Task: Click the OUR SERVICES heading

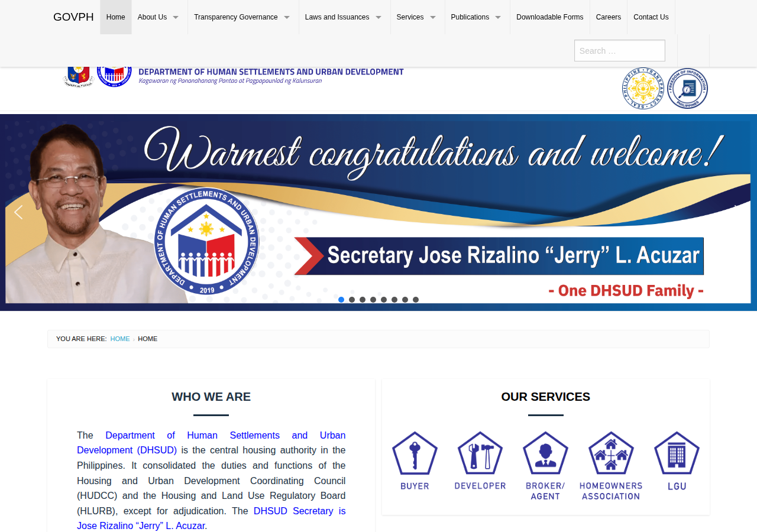Action: (545, 397)
